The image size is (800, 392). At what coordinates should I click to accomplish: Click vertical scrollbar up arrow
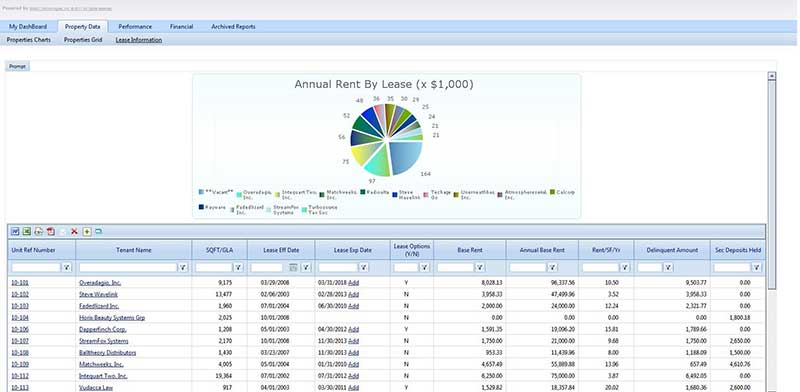[x=771, y=76]
